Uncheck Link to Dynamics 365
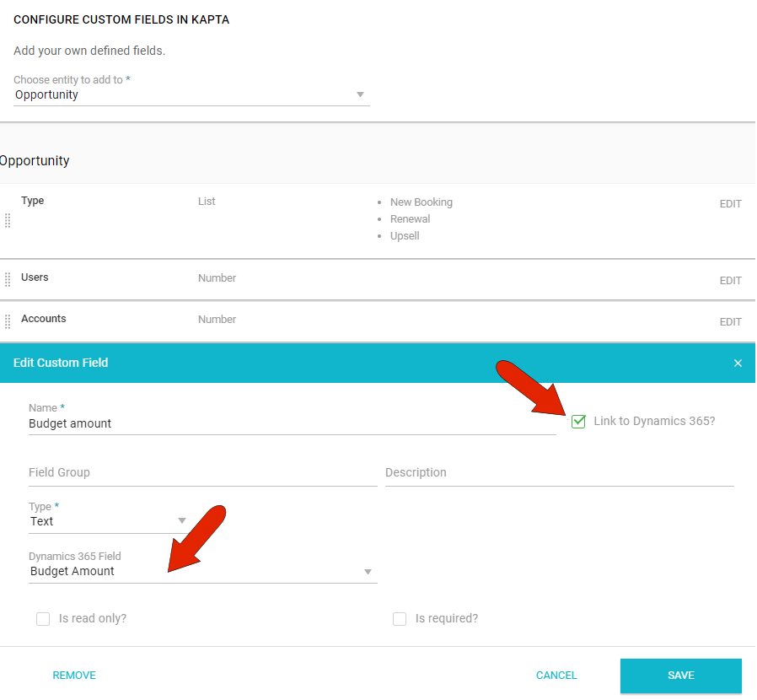 click(x=578, y=421)
